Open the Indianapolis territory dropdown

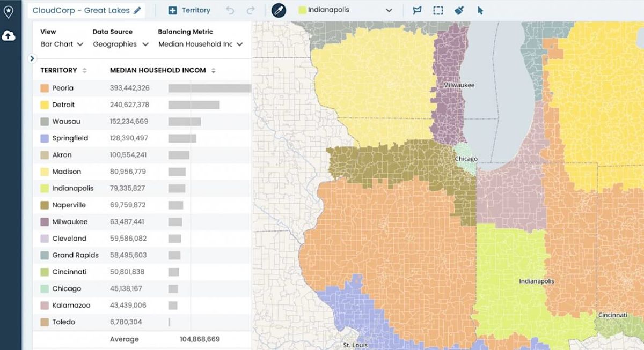pos(346,10)
